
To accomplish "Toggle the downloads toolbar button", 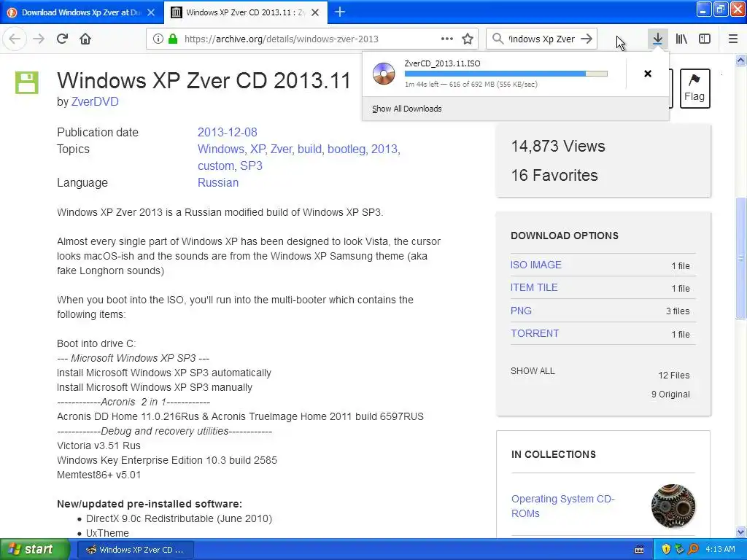I will pos(657,39).
